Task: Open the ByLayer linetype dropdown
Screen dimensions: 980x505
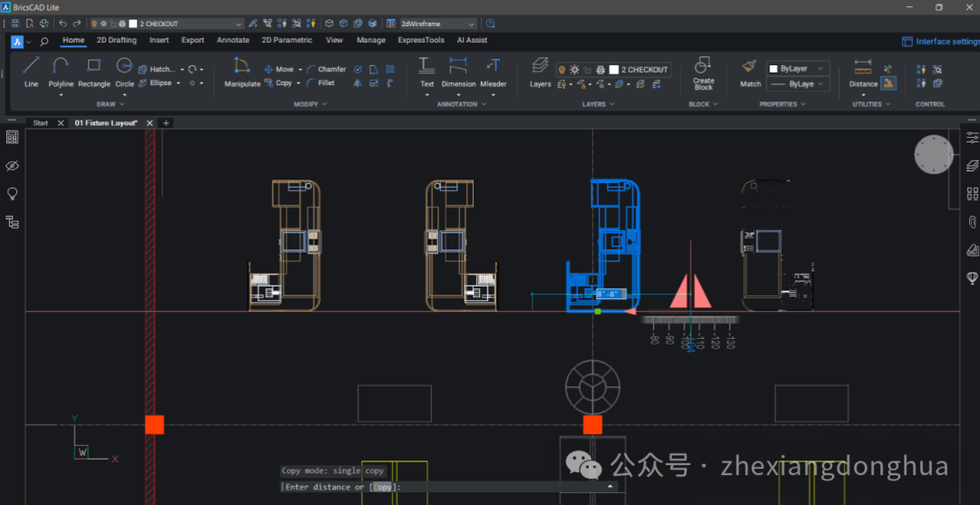Action: tap(799, 83)
